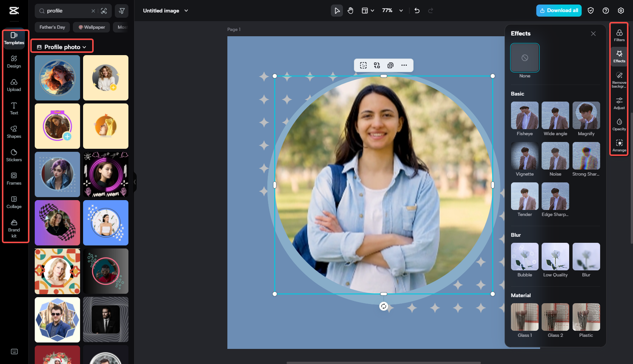Screen dimensions: 633x364
Task: Open the settings gear menu
Action: point(621,11)
